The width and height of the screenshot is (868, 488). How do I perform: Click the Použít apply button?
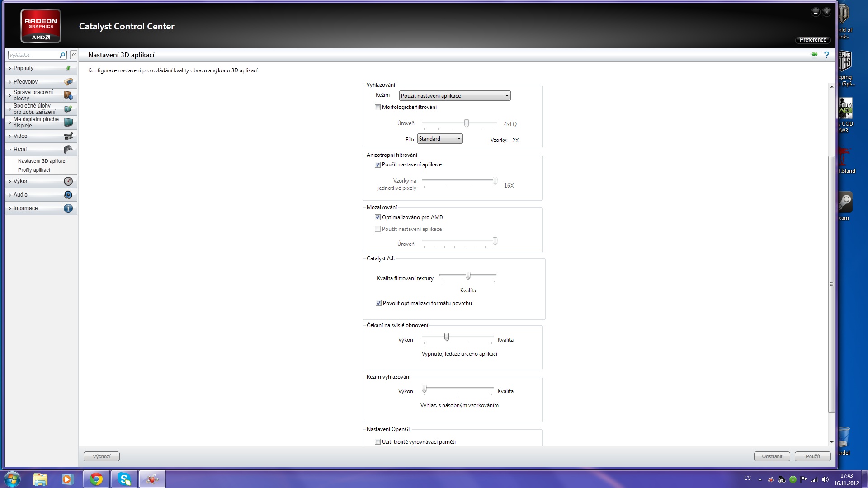pyautogui.click(x=812, y=456)
